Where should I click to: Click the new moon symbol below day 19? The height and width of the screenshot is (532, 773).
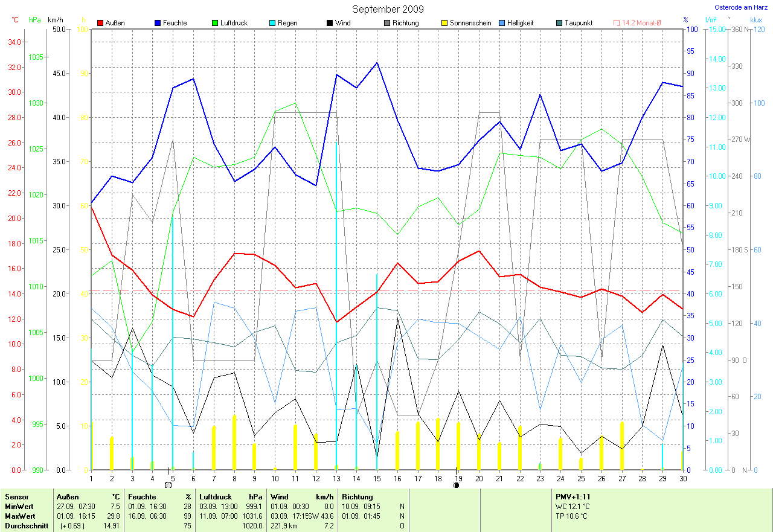(x=456, y=484)
